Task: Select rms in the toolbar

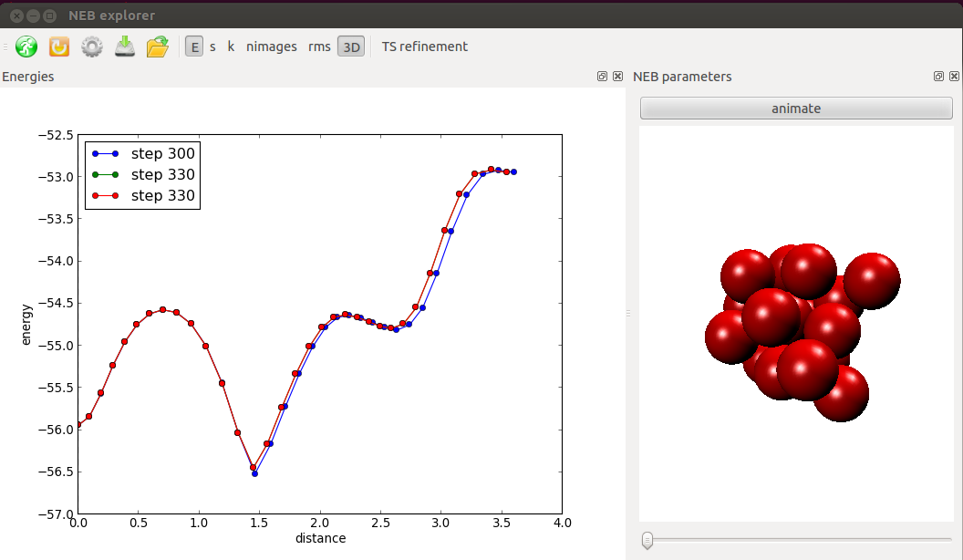Action: click(319, 47)
